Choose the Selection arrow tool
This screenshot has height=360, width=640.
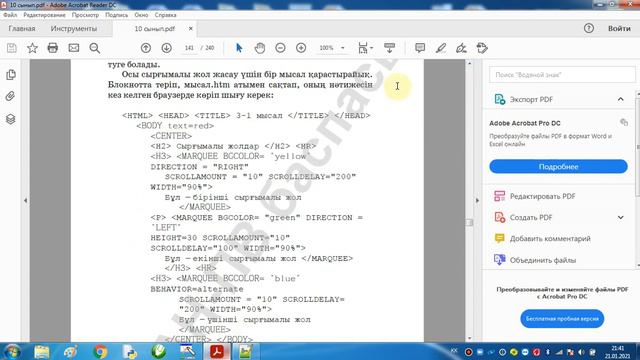pos(239,48)
